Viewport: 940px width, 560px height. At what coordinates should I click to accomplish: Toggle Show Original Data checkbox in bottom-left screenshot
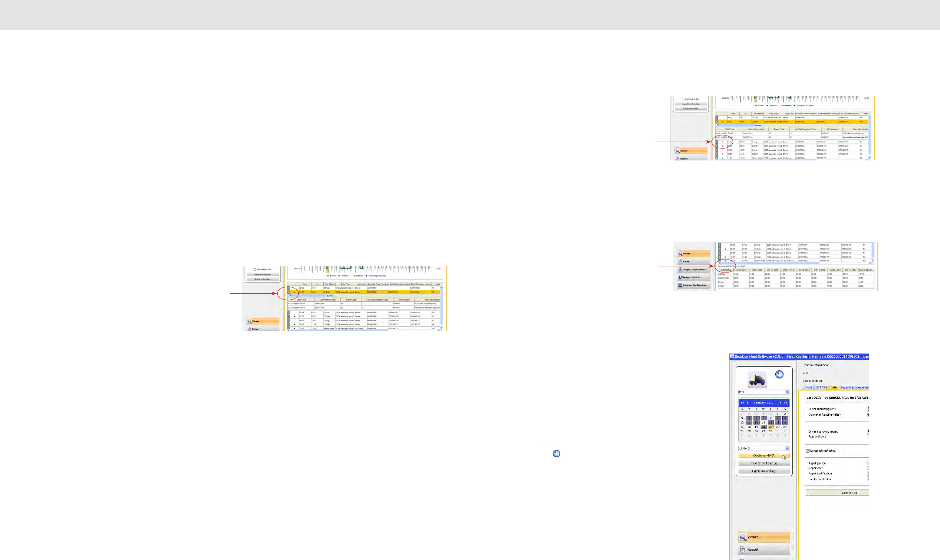[255, 269]
